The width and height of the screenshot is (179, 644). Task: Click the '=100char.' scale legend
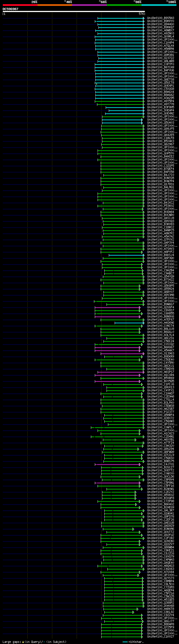133,642
